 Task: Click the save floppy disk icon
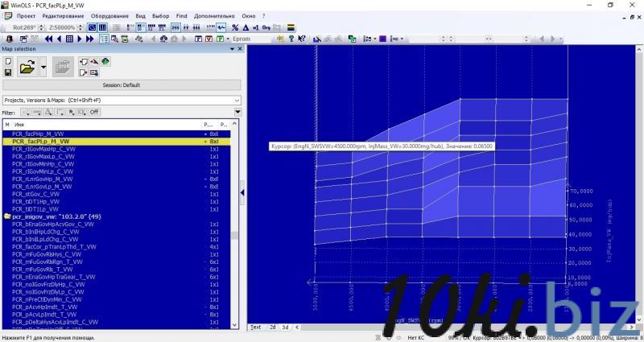point(7,72)
